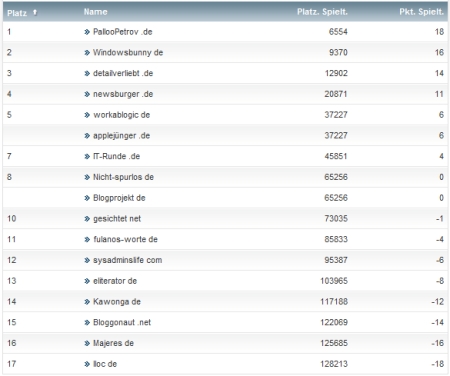Click arrow icon beside eliterator de
This screenshot has height=376, width=450.
point(87,281)
